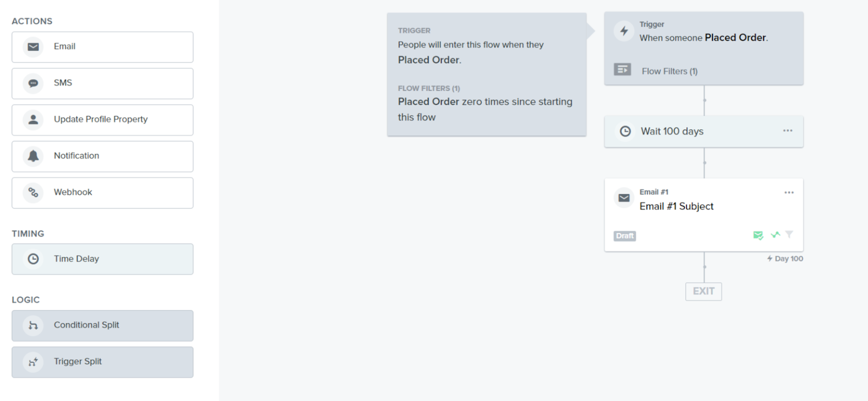The image size is (868, 401).
Task: Click the Draft status badge on Email #1
Action: click(624, 236)
